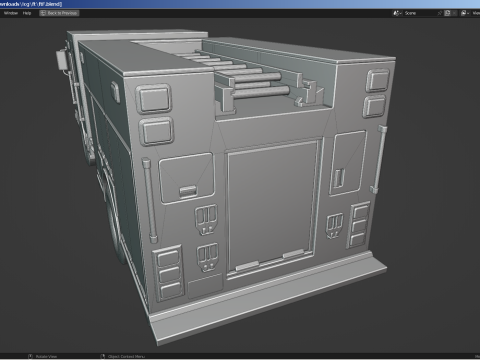
Task: Open the Help menu
Action: click(x=27, y=13)
